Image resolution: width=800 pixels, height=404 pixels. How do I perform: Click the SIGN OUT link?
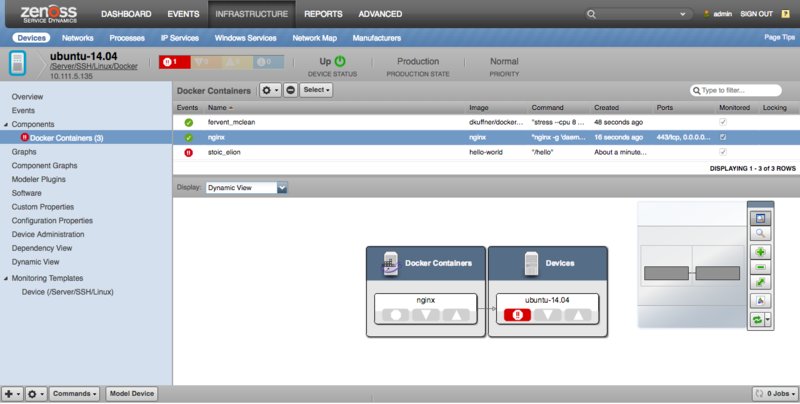point(756,14)
